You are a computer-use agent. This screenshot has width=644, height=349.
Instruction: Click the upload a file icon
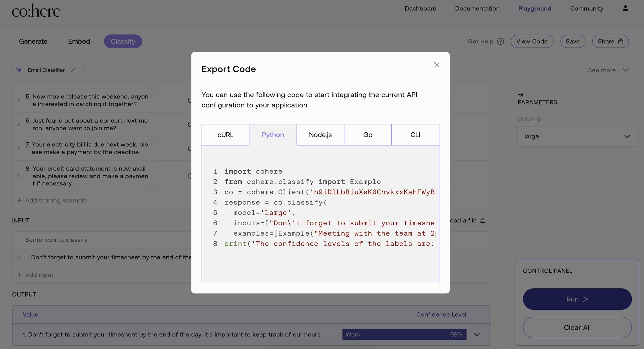pos(483,221)
